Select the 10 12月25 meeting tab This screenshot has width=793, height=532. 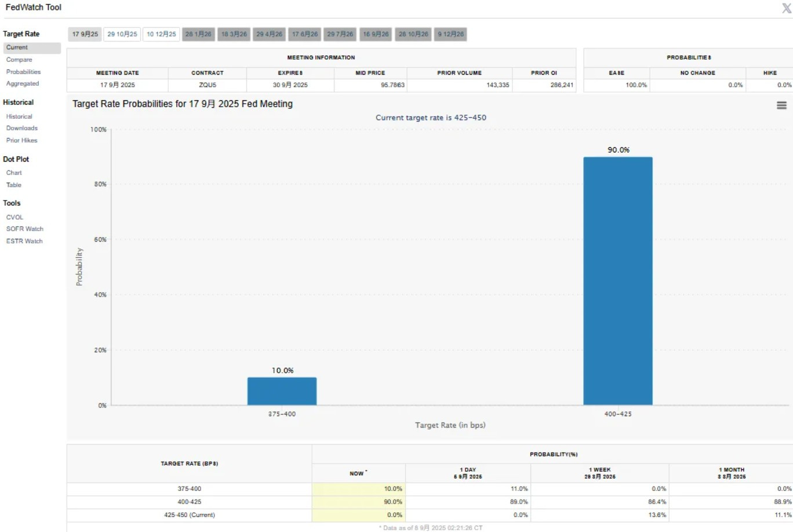click(x=161, y=34)
